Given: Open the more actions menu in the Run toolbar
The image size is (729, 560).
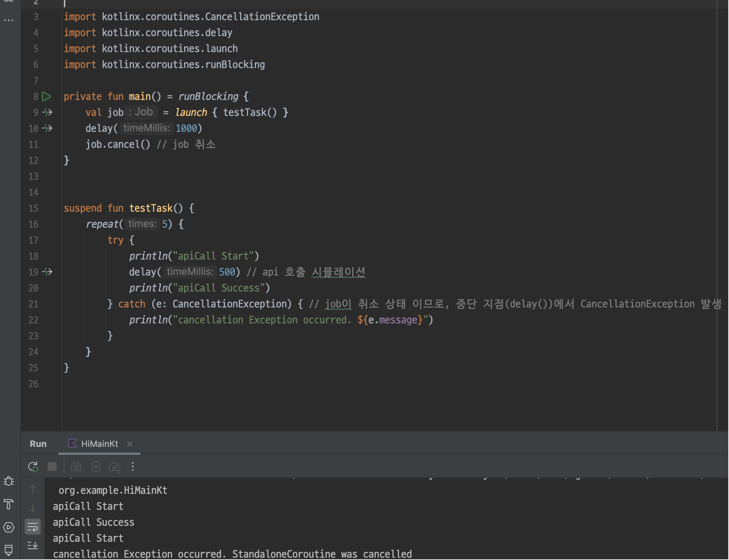Looking at the screenshot, I should [133, 466].
